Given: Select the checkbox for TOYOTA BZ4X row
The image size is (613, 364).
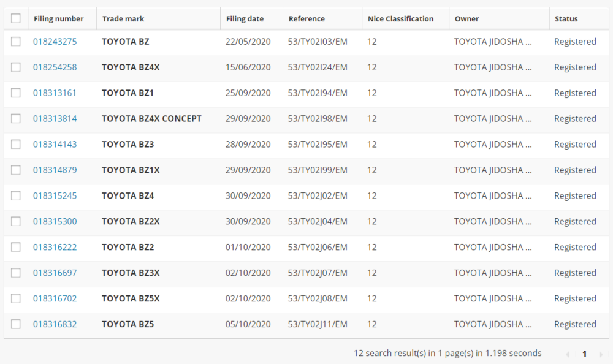Looking at the screenshot, I should (x=16, y=67).
